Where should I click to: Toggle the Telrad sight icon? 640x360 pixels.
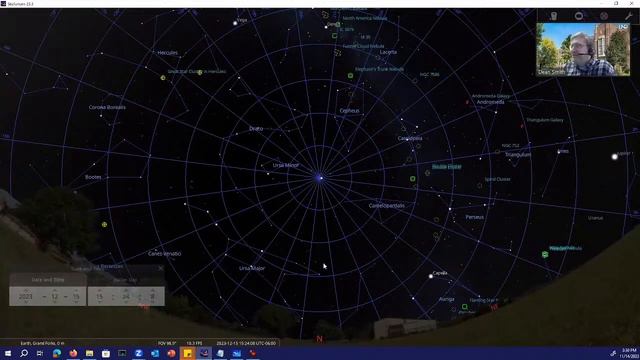604,16
